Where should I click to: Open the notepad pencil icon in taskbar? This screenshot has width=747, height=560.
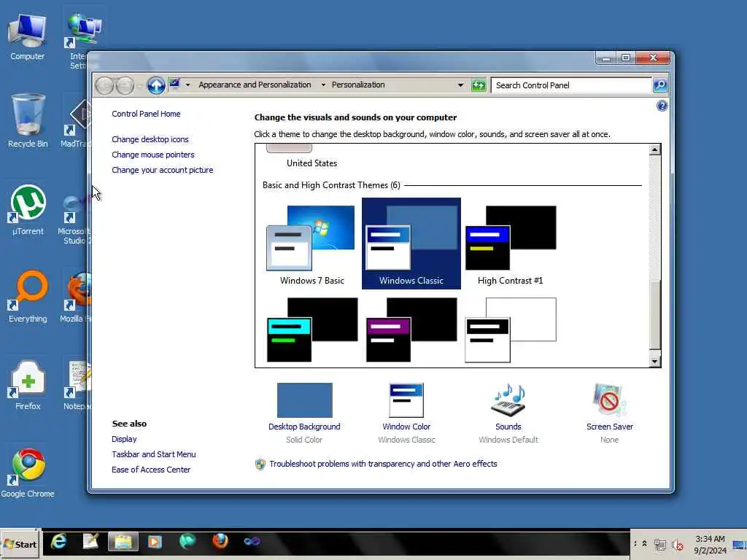point(90,542)
